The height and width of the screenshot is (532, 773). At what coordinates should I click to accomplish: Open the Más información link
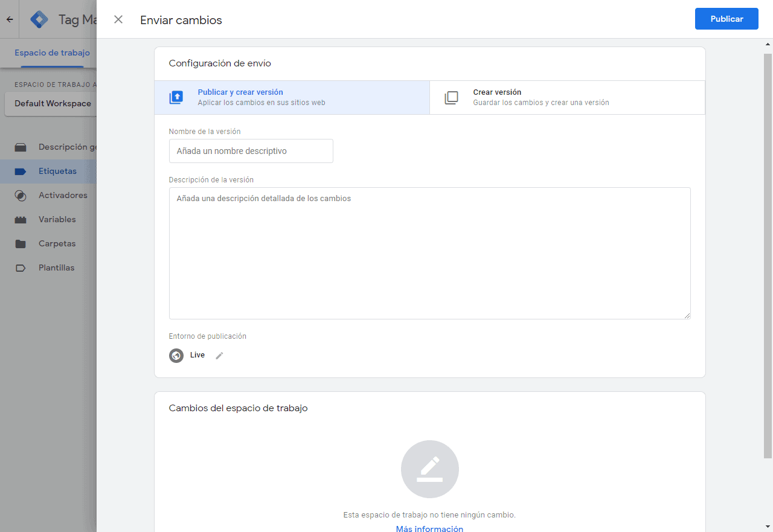point(429,528)
